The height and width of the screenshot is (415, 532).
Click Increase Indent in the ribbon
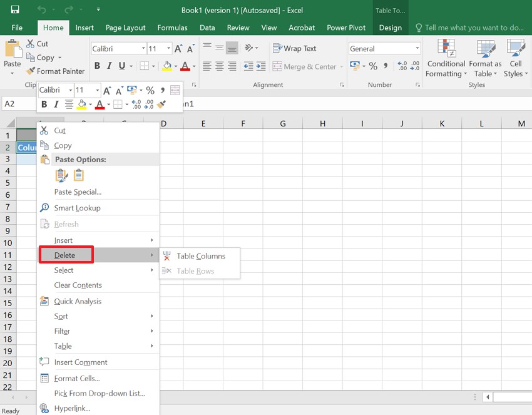tap(261, 66)
